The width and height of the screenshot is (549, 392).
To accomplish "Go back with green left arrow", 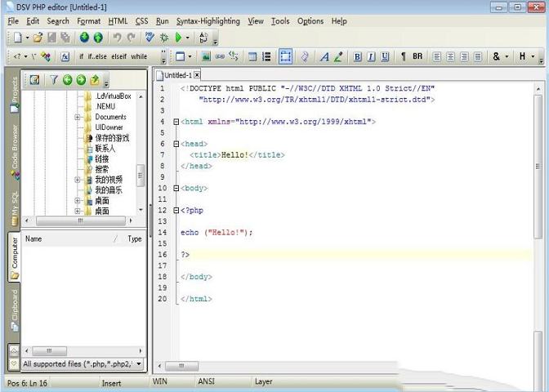I will click(67, 80).
